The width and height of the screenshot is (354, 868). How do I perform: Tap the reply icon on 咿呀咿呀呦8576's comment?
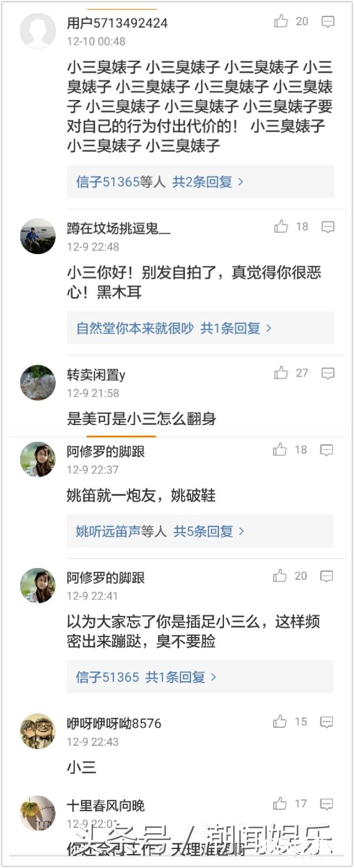coord(327,722)
